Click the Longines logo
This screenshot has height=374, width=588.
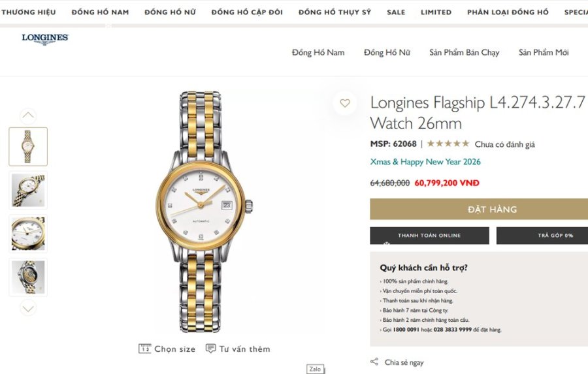44,39
